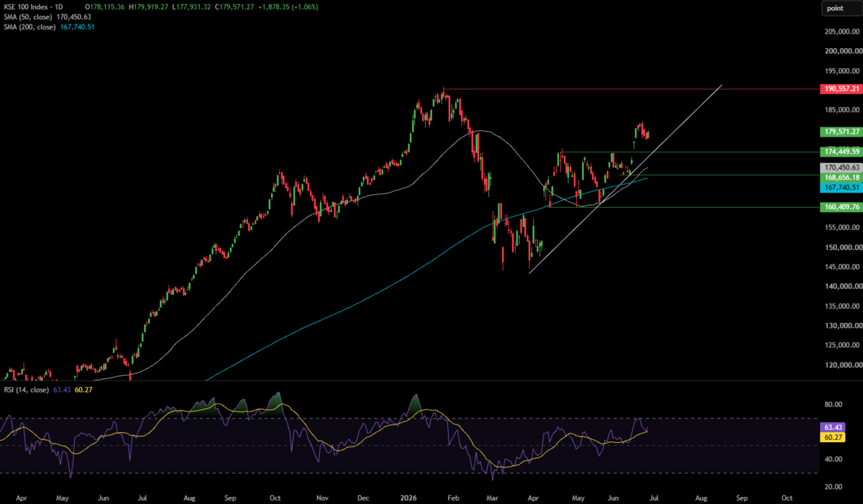Select the RSI (14, close) indicator legend
This screenshot has width=863, height=504.
25,390
